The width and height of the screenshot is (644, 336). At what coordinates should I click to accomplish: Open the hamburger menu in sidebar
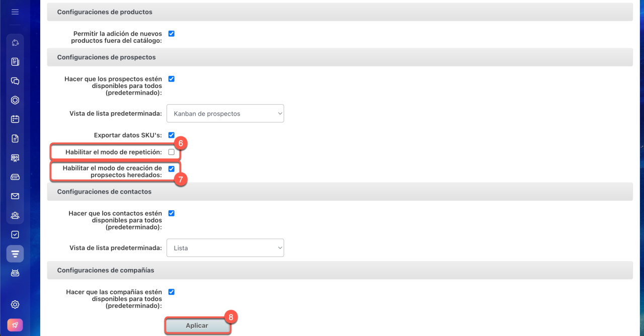point(15,12)
